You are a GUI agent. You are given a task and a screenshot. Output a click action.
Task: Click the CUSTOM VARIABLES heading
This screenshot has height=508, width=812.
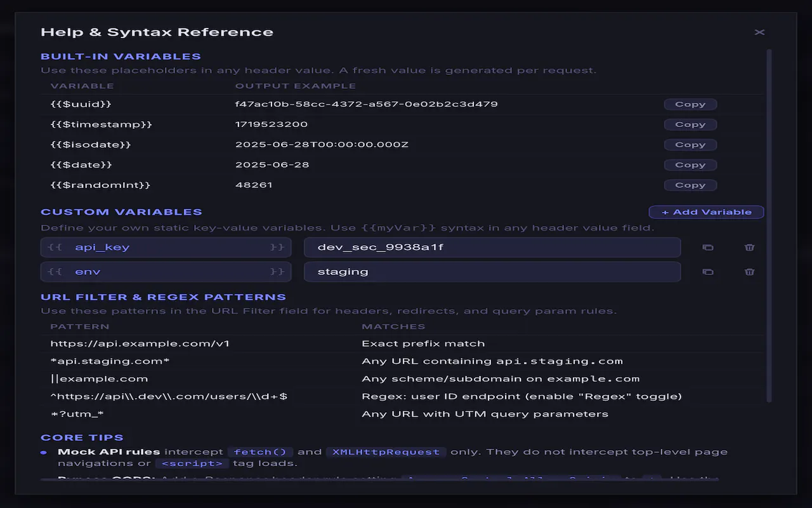(121, 212)
